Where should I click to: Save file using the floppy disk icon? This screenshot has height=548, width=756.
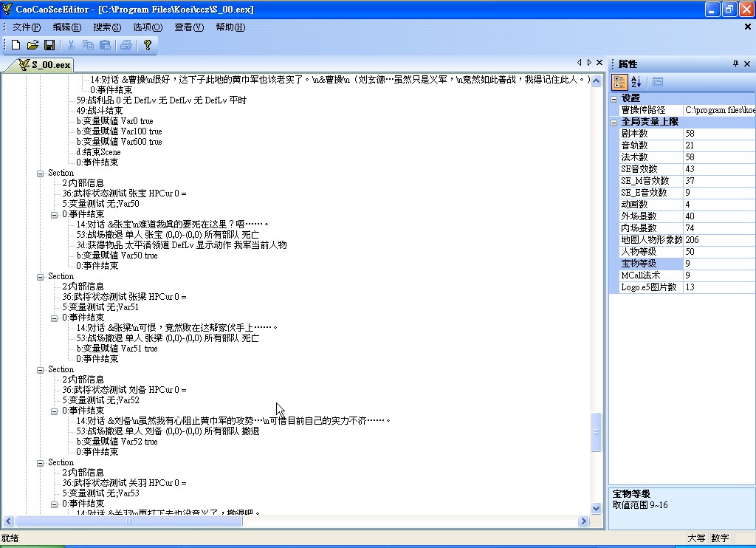[x=49, y=45]
